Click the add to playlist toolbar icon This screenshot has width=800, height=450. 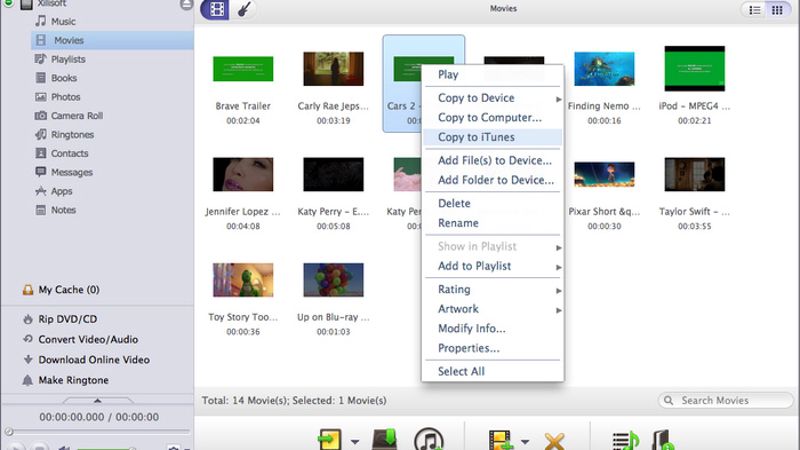(x=626, y=441)
